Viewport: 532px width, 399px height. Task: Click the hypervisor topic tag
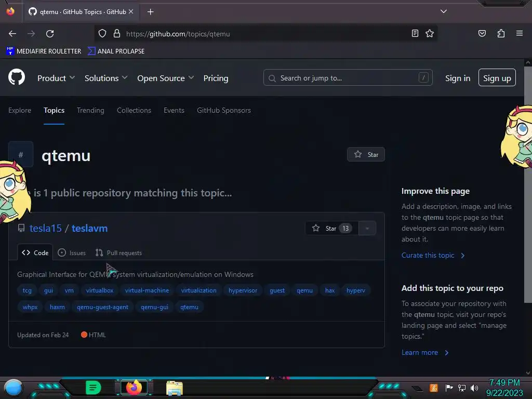(243, 290)
